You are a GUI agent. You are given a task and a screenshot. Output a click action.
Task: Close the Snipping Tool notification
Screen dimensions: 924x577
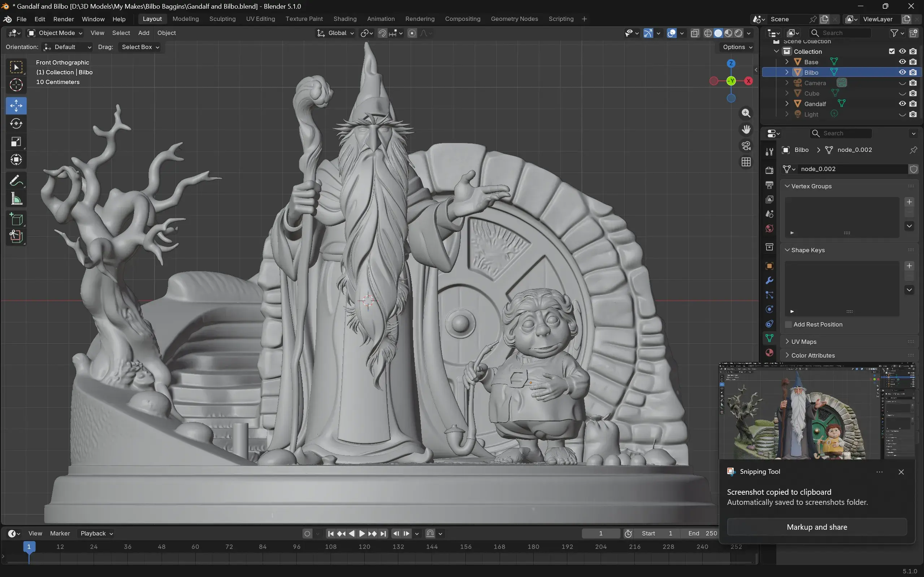point(901,472)
